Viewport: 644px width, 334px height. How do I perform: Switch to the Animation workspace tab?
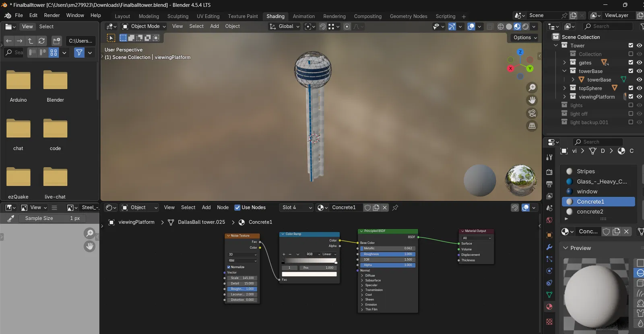303,16
